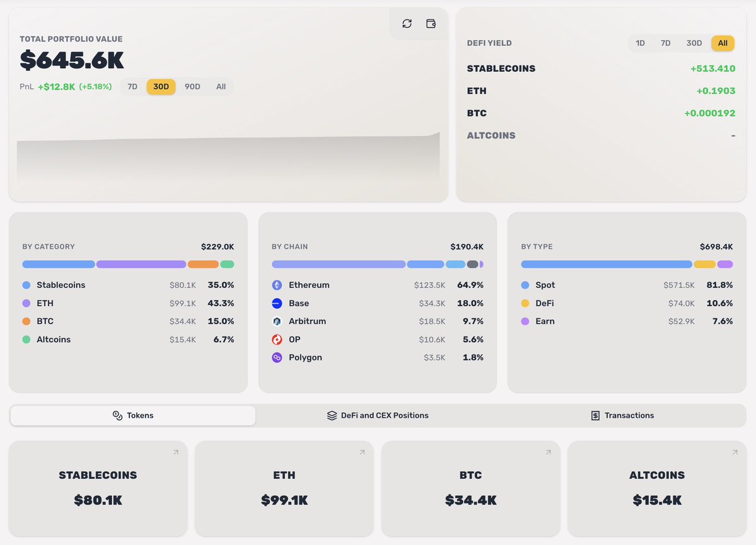
Task: Click the Base chain row label
Action: click(x=299, y=303)
